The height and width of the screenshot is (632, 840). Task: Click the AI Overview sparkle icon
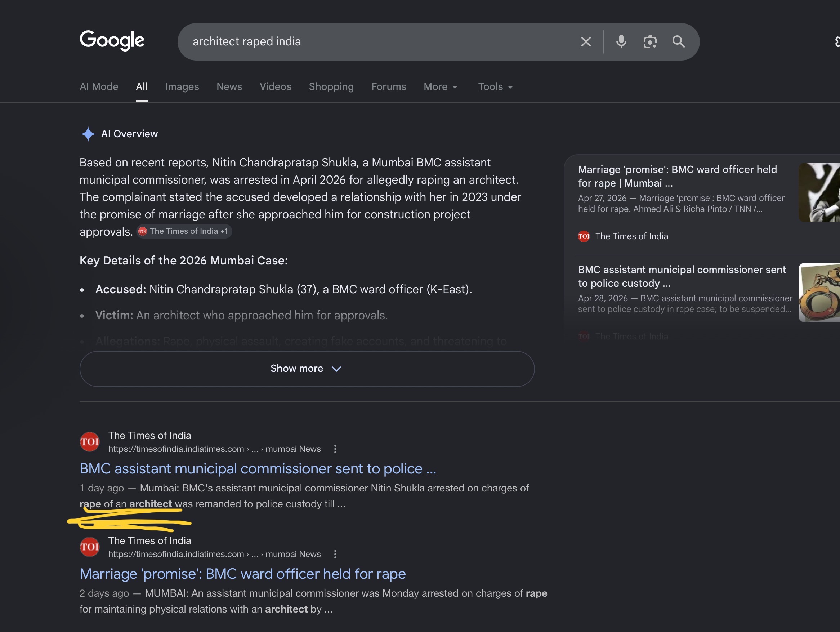[88, 134]
